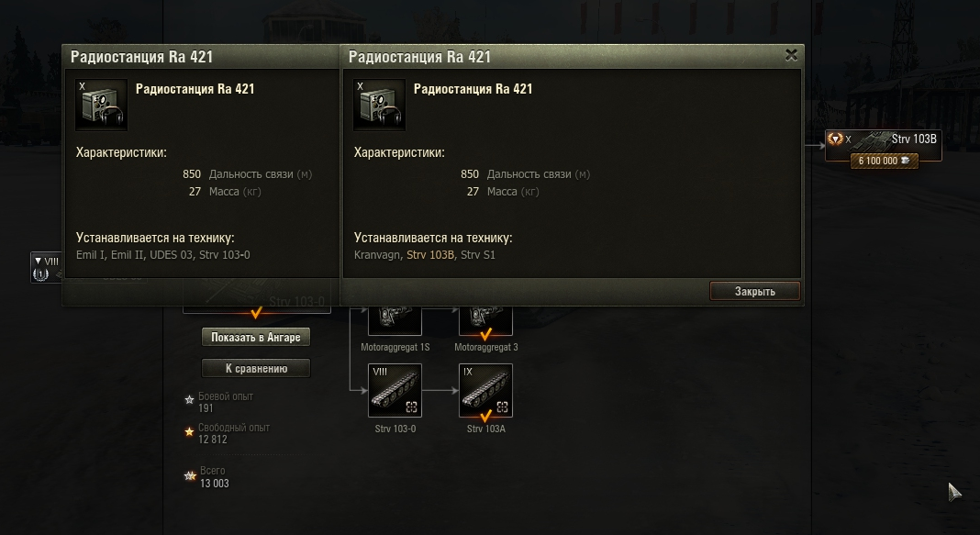Click the combat experience star icon
This screenshot has height=535, width=980.
[189, 399]
